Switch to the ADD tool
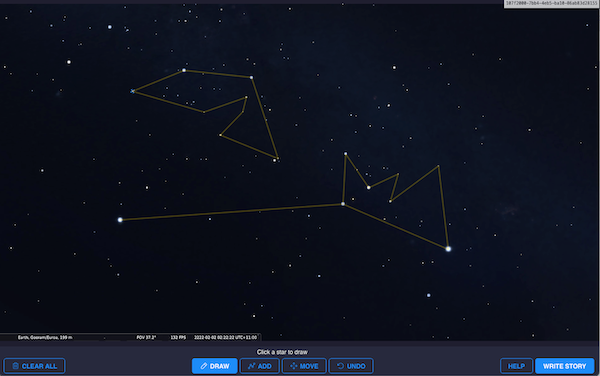600x376 pixels. (259, 366)
